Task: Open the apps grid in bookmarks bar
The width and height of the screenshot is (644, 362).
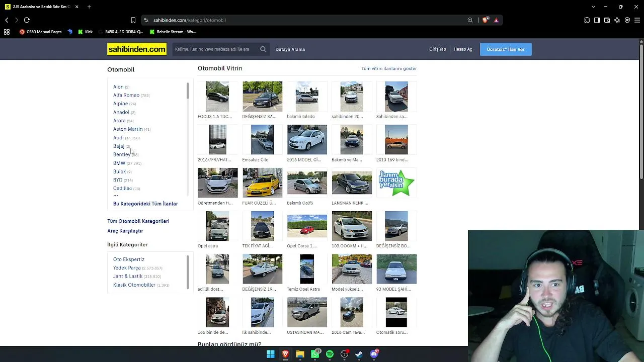Action: click(x=7, y=32)
